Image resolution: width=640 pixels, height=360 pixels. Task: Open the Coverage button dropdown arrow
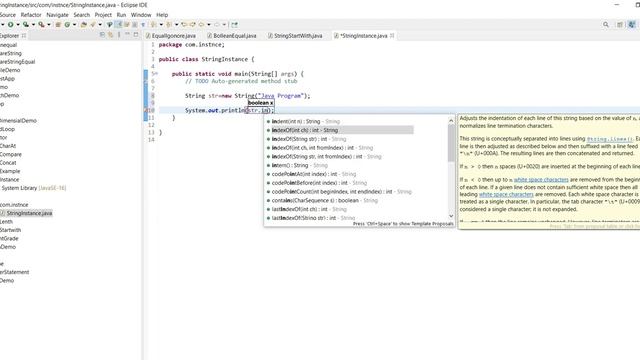[33, 24]
